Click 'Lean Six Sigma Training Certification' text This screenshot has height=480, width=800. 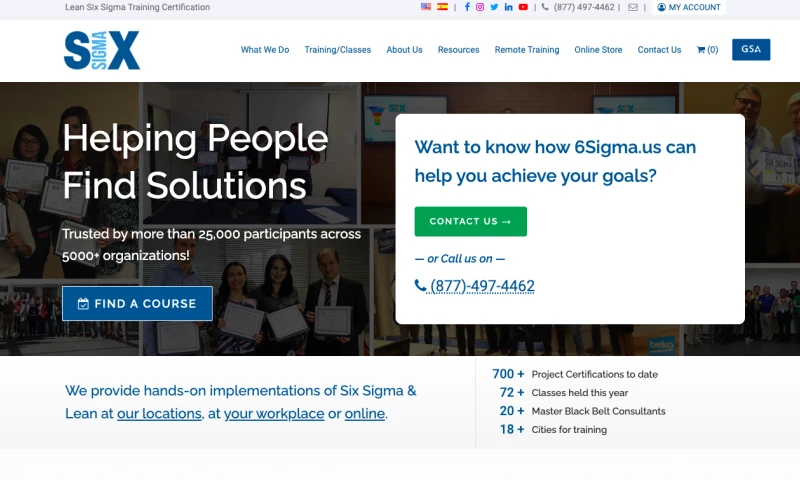[137, 7]
